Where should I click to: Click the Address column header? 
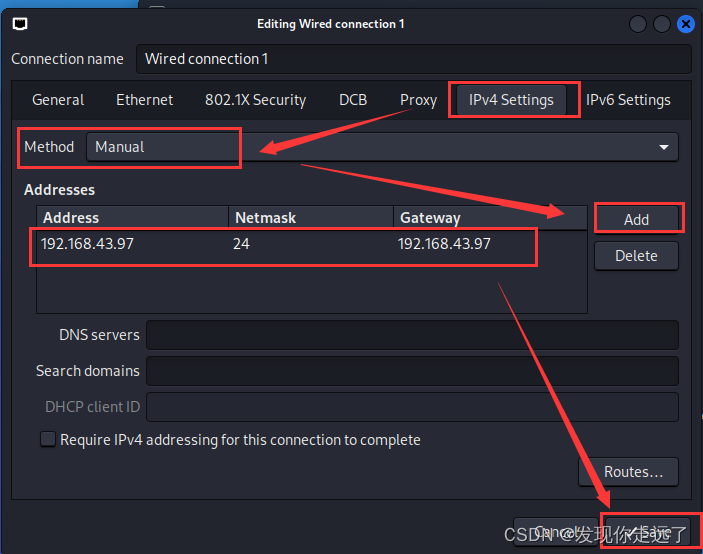tap(133, 218)
